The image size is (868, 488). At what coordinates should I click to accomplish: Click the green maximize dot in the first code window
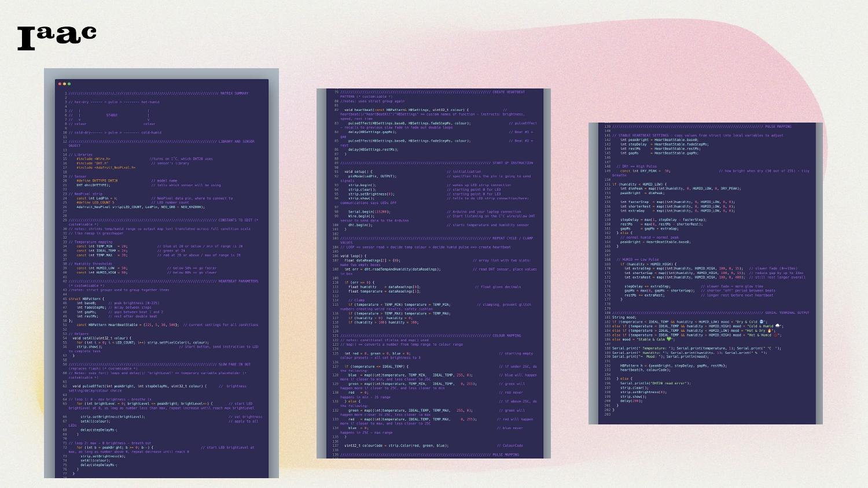pos(69,84)
